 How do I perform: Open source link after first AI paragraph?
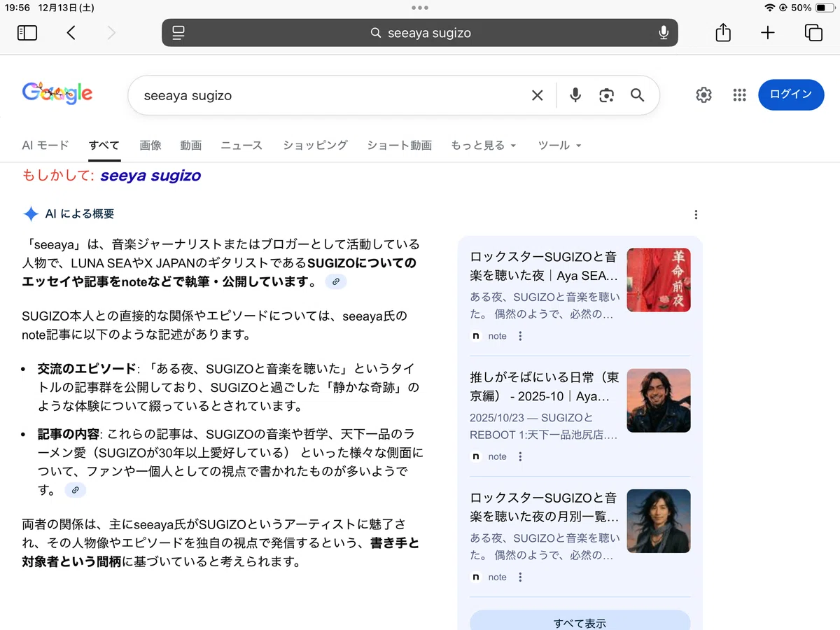point(336,281)
